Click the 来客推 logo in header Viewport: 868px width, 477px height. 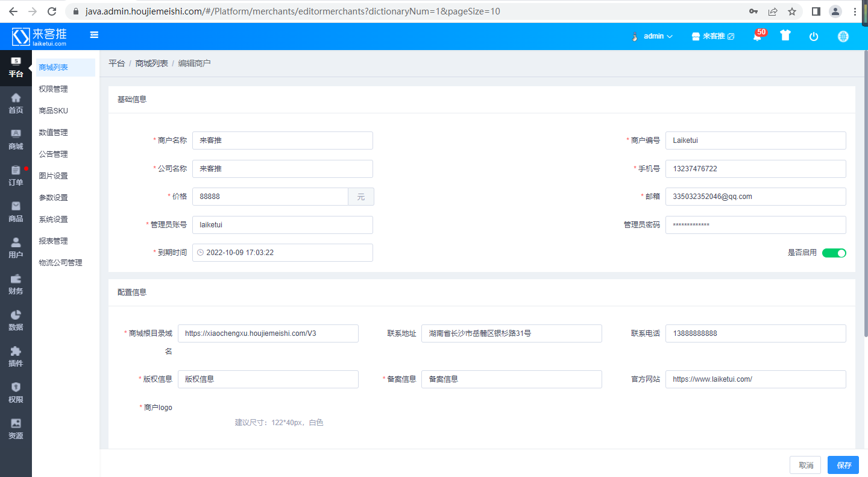[40, 36]
